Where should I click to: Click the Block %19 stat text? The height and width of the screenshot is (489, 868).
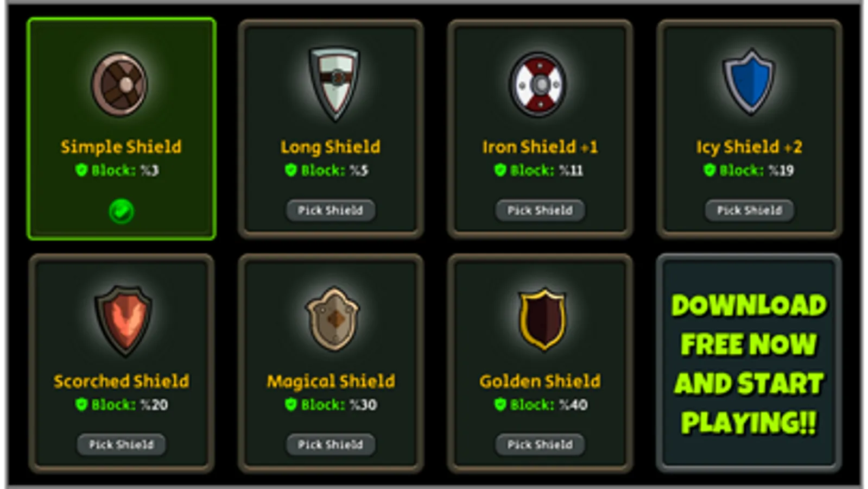pos(756,171)
